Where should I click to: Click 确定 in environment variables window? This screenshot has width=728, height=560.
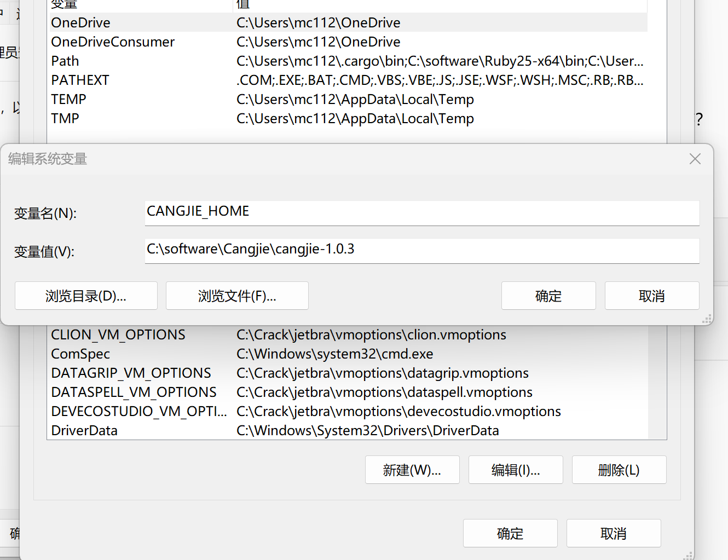(x=510, y=533)
